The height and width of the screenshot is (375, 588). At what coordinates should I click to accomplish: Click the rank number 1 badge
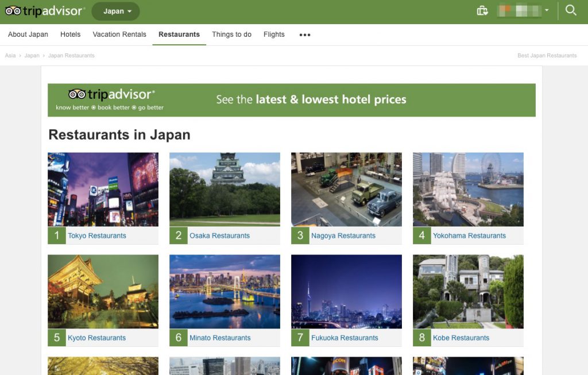pyautogui.click(x=57, y=235)
